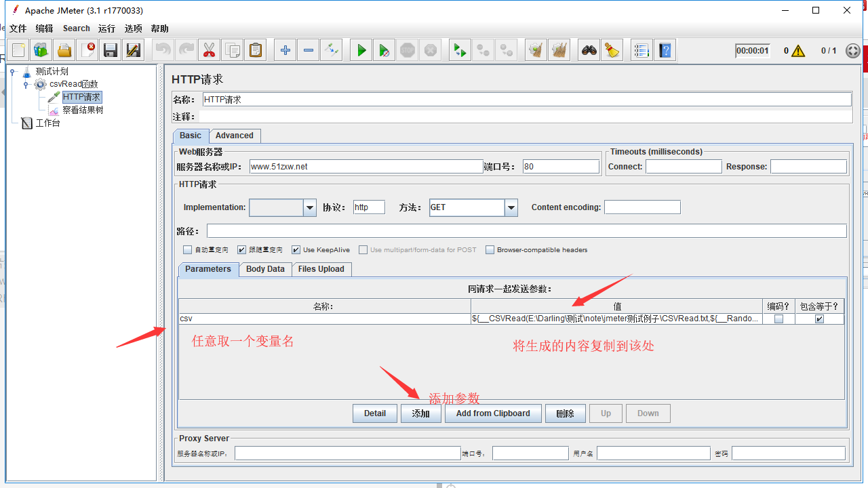Save the test plan with floppy icon
The image size is (868, 488).
point(111,50)
